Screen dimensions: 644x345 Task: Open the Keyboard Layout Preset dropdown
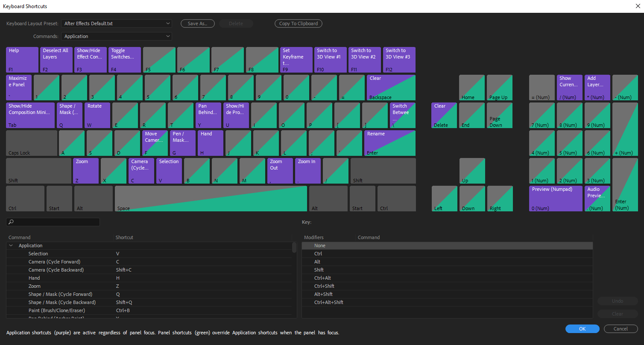point(116,23)
